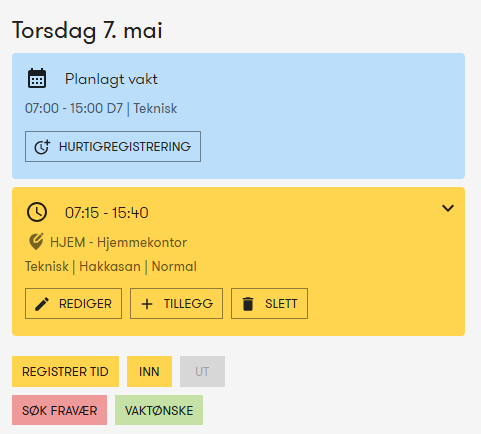This screenshot has height=434, width=481.
Task: Select the REDIGER button text
Action: tap(85, 304)
